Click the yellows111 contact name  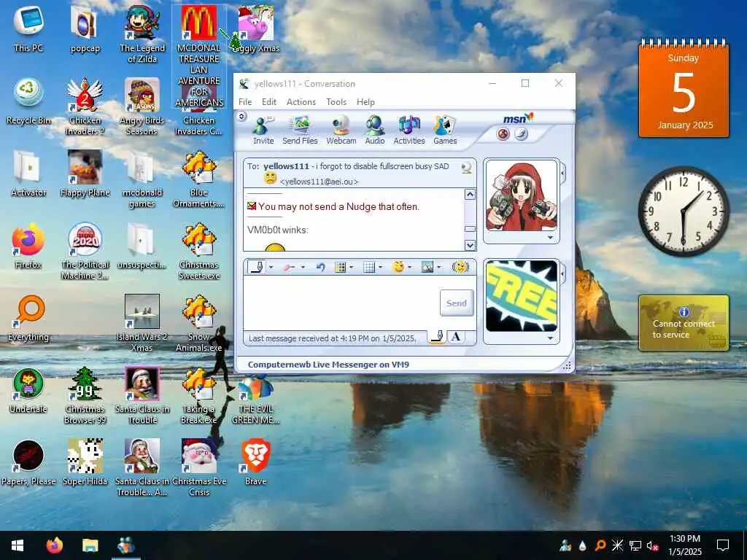(286, 166)
